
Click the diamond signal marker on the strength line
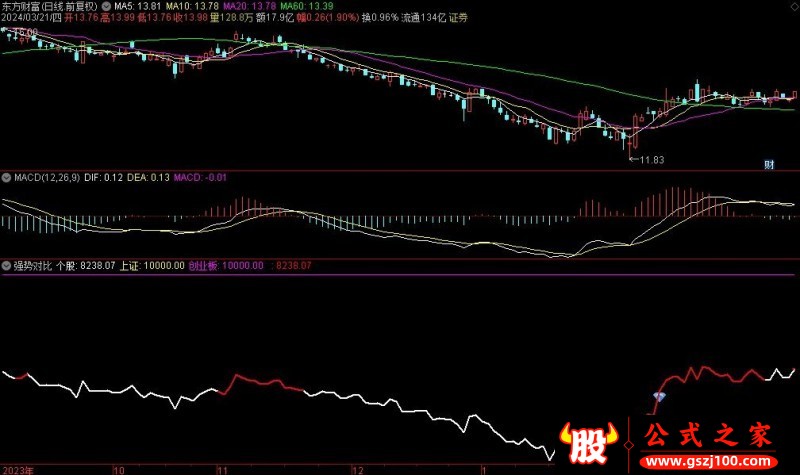[658, 397]
